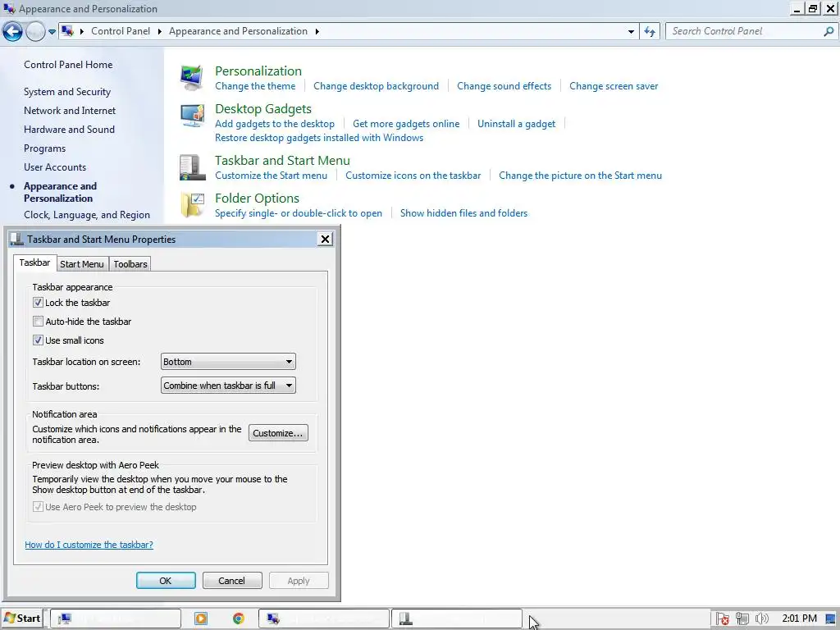The height and width of the screenshot is (630, 840).
Task: Open System and Security in sidebar
Action: pos(67,92)
